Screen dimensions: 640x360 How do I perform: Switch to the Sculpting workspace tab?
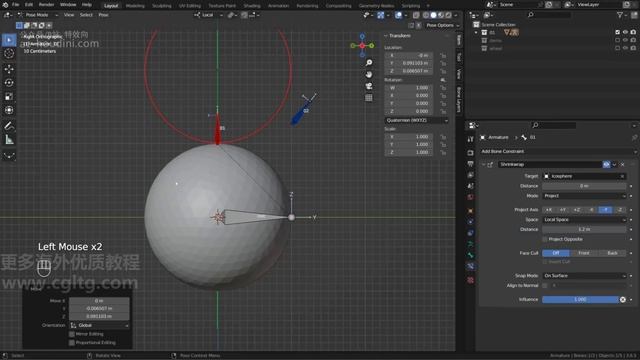[x=162, y=6]
